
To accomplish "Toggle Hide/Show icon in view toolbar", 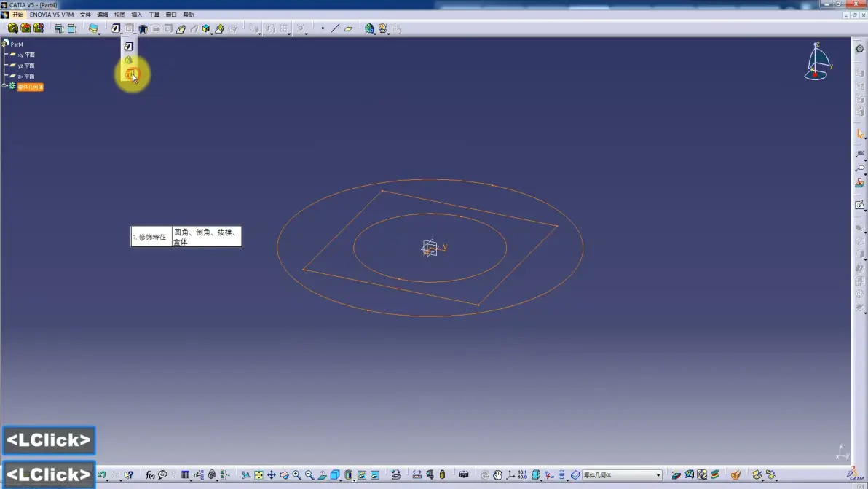I will [x=361, y=474].
